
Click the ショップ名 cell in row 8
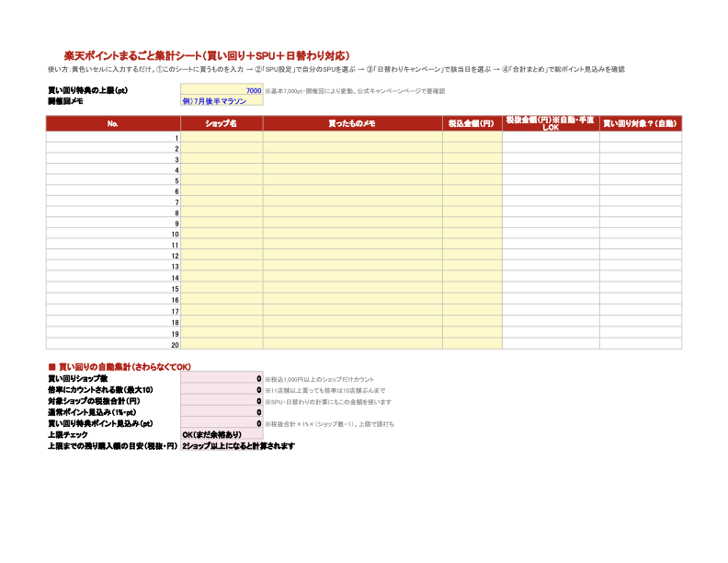222,212
